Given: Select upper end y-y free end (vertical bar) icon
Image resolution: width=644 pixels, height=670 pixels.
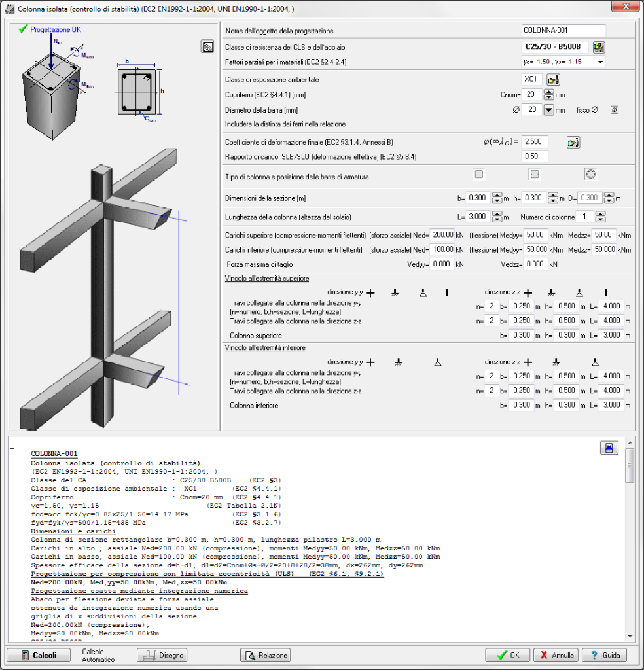Looking at the screenshot, I should (x=447, y=292).
